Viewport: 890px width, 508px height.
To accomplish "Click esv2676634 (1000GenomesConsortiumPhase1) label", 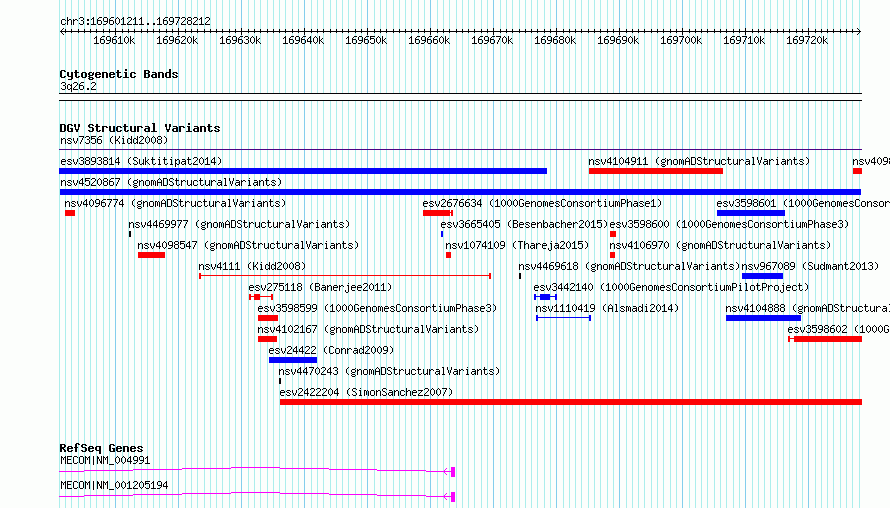I will [542, 203].
